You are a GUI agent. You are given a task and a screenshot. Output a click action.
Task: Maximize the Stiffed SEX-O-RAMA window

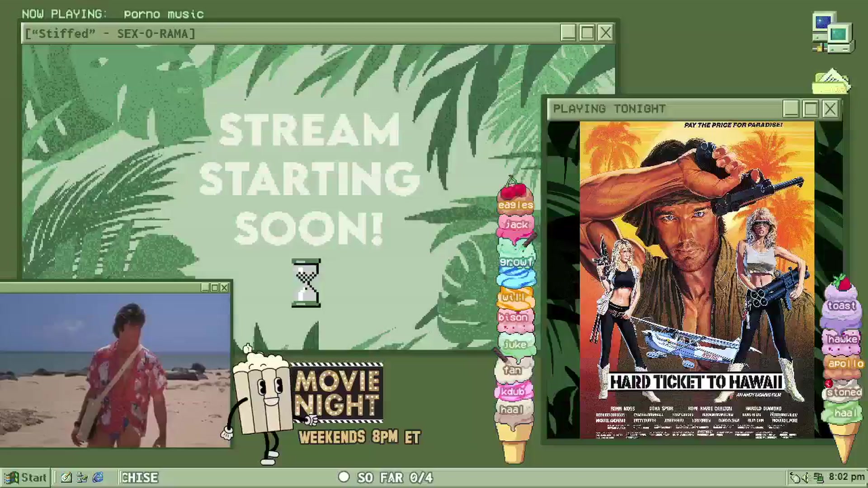click(x=587, y=33)
